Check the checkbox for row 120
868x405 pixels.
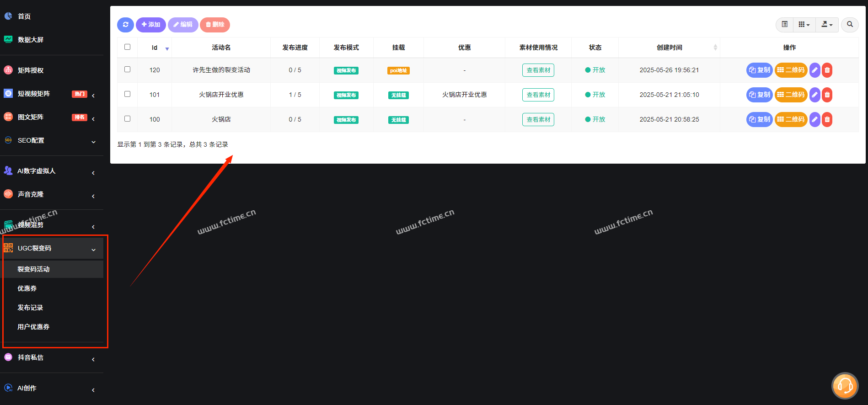coord(127,69)
